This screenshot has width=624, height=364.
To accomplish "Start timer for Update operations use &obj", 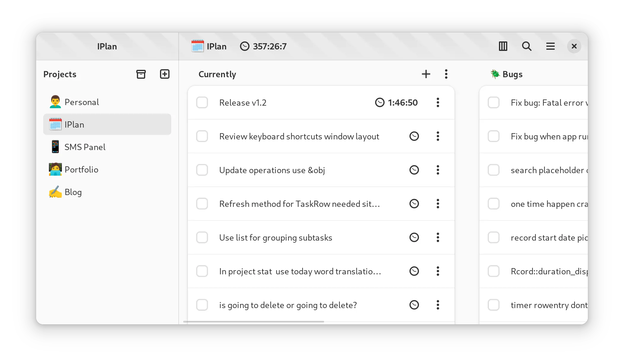I will click(x=414, y=170).
